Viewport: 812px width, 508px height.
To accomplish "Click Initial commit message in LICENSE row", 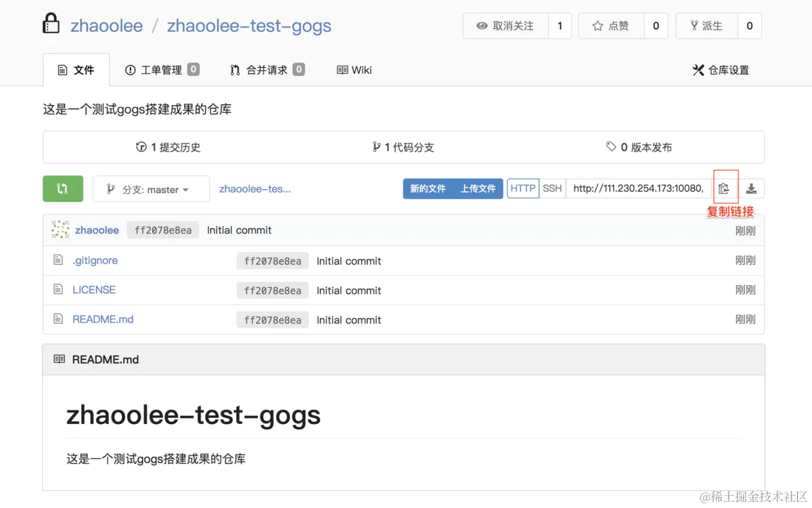I will coord(349,291).
